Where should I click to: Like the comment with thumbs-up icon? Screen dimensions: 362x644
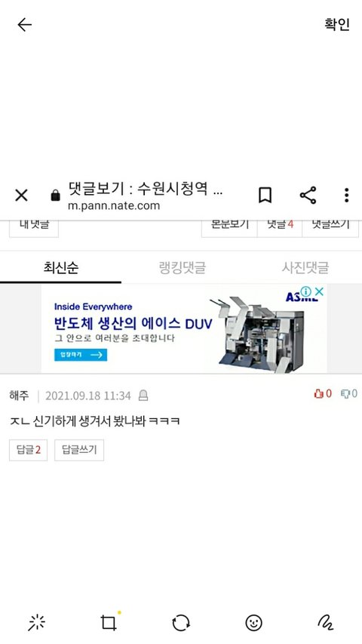click(x=323, y=394)
